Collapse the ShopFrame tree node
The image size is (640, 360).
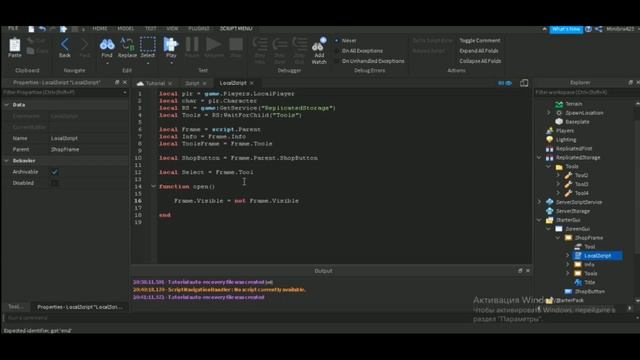(558, 238)
